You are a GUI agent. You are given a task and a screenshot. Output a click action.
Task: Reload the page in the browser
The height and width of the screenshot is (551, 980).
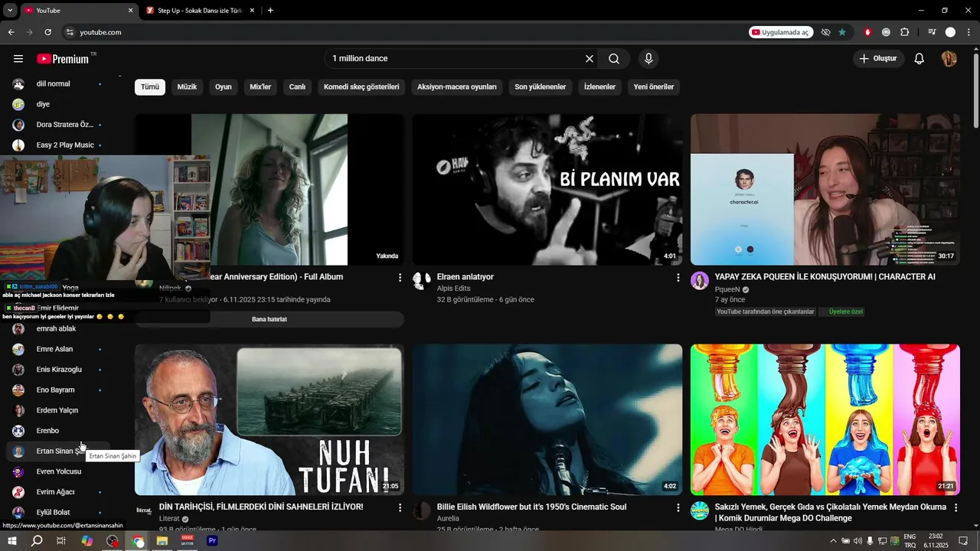pos(47,32)
